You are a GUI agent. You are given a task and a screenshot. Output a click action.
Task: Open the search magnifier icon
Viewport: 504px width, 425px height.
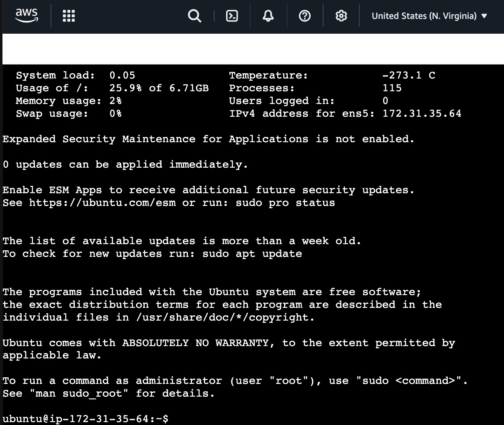point(194,16)
